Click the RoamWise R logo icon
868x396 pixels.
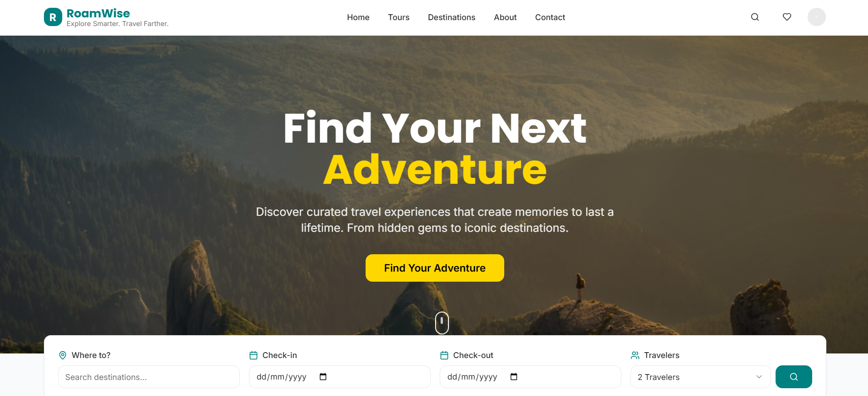click(53, 17)
